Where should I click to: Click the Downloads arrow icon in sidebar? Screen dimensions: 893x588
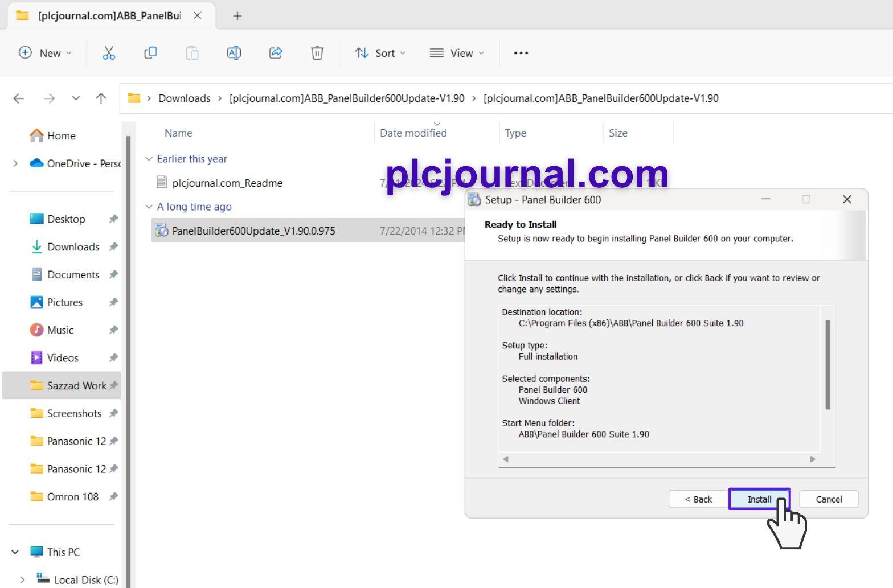tap(36, 246)
